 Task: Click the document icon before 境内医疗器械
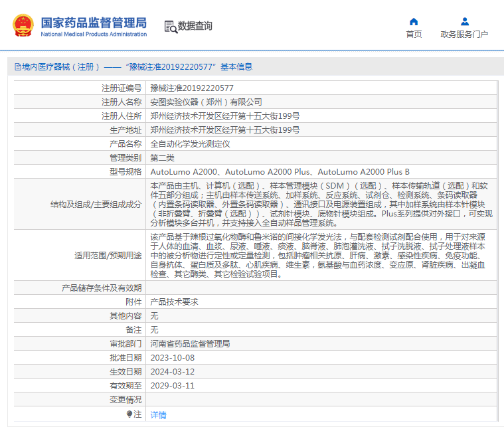18,67
